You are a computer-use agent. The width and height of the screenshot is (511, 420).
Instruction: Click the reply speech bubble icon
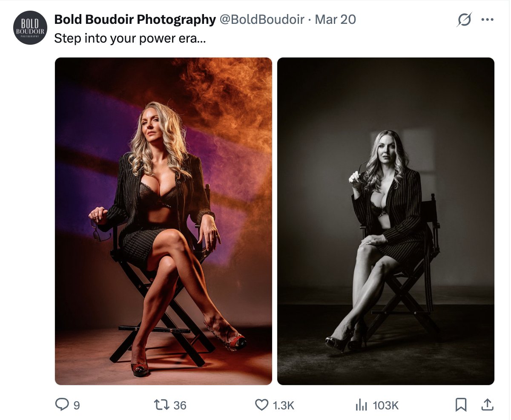coord(62,405)
